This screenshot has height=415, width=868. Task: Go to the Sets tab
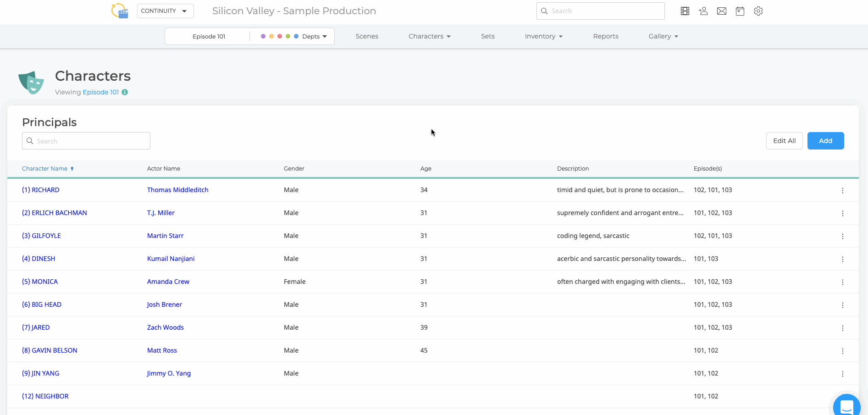488,36
